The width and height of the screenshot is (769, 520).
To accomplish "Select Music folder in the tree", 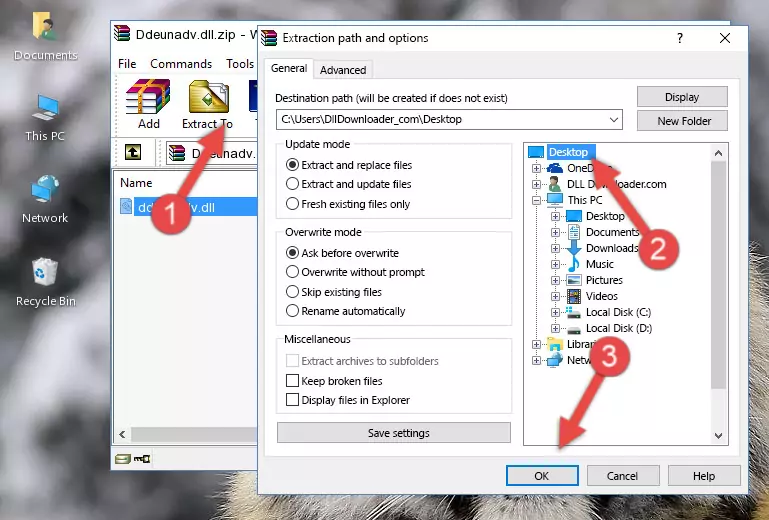I will [x=599, y=264].
